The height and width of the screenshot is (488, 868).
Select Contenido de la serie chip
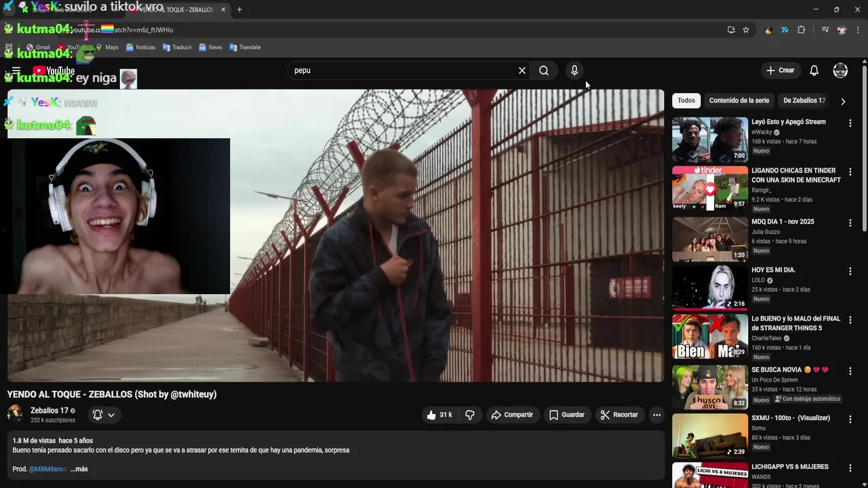739,100
